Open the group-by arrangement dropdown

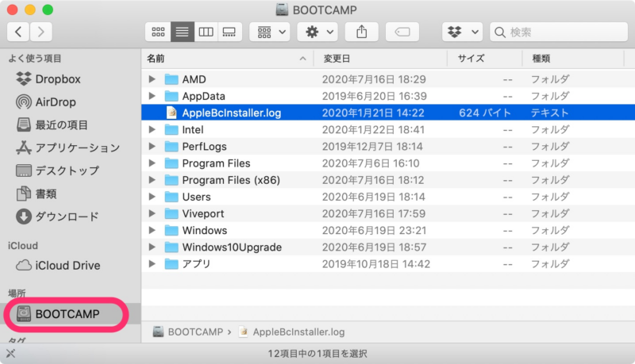click(x=270, y=32)
